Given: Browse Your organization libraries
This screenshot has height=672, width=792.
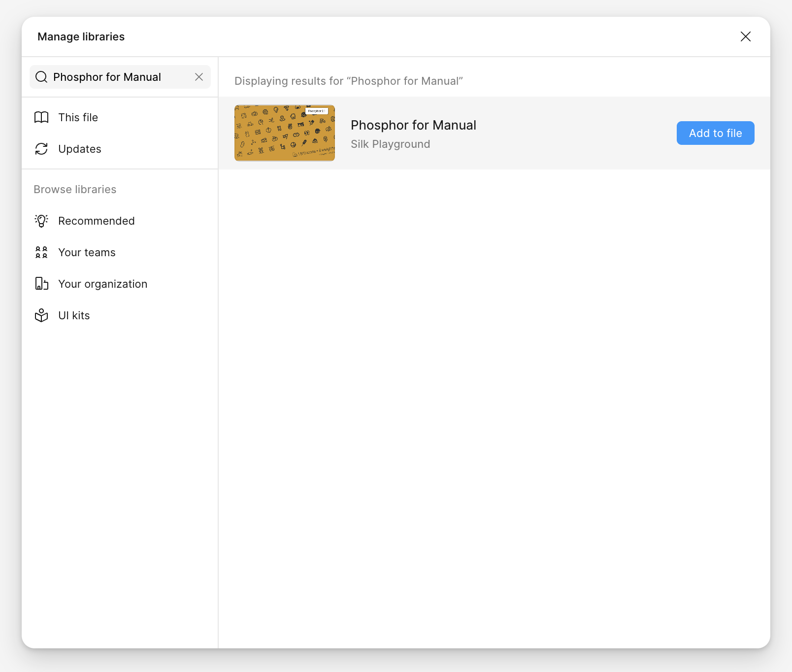Looking at the screenshot, I should tap(102, 284).
